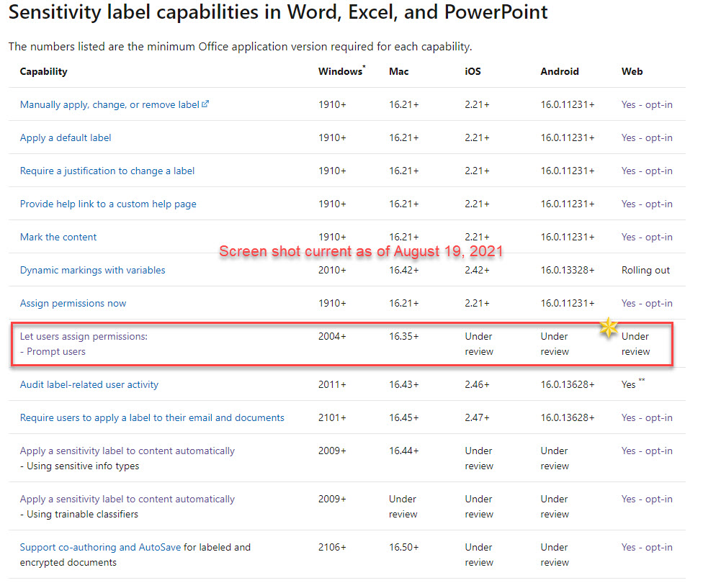
Task: Select the 'Android' column header
Action: click(560, 72)
